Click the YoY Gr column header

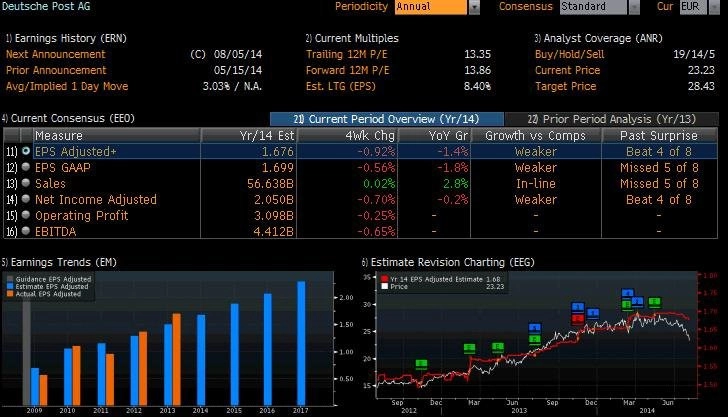[x=434, y=136]
